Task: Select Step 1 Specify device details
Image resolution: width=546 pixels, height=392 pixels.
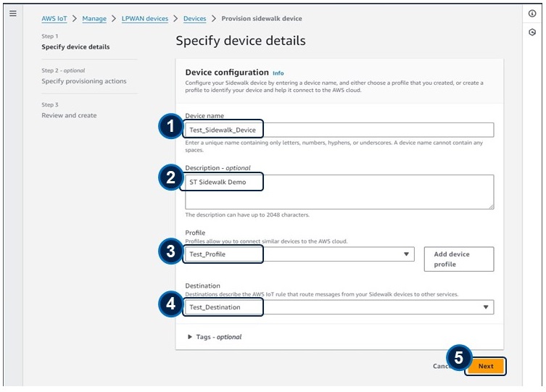Action: [x=75, y=47]
